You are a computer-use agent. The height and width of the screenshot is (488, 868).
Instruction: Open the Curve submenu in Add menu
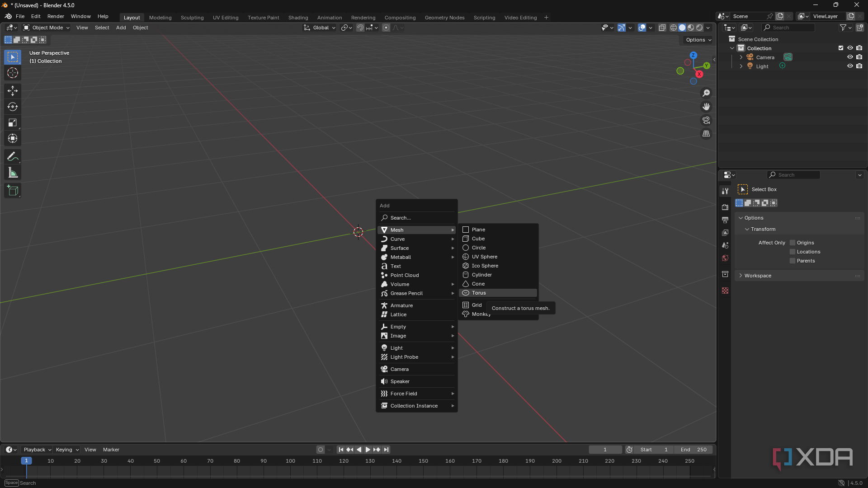417,239
